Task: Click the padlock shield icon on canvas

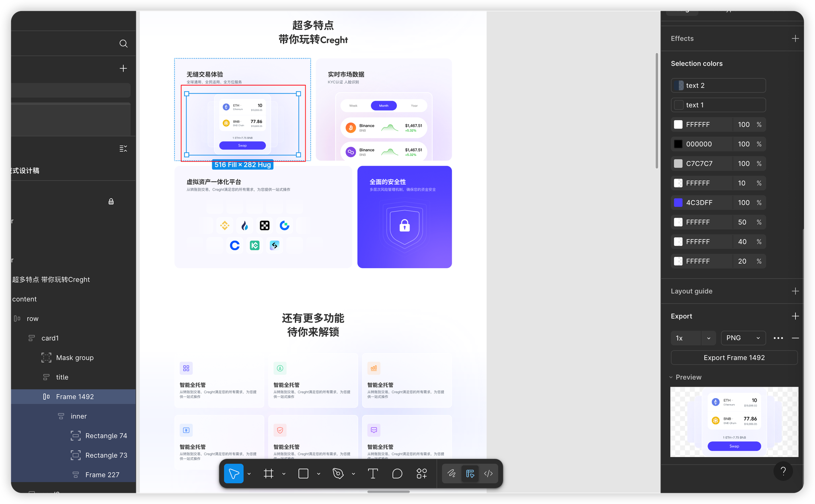Action: coord(404,226)
